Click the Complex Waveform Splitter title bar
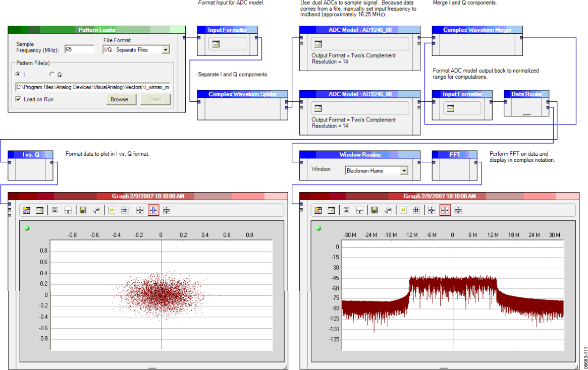 click(x=242, y=94)
